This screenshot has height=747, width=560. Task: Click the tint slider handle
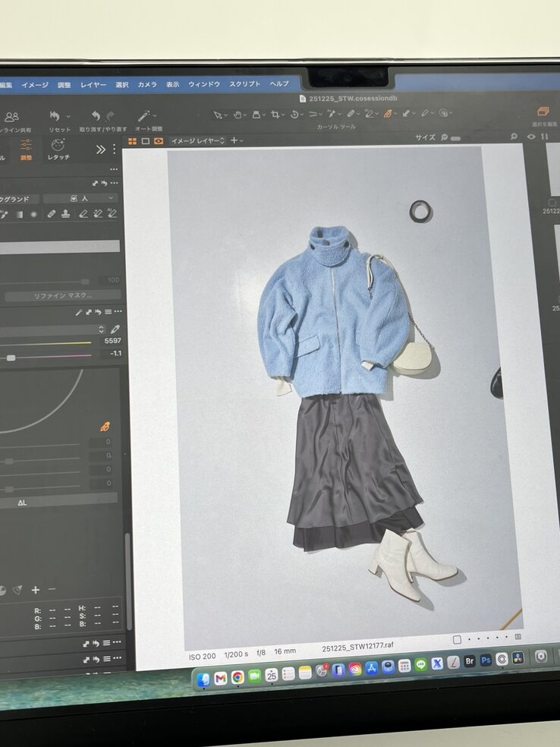click(11, 358)
